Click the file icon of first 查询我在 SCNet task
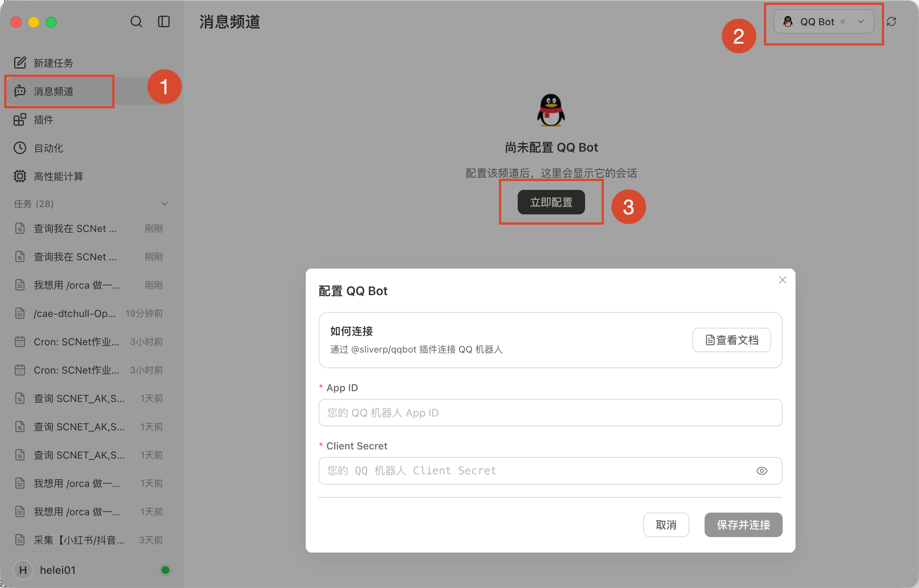Viewport: 919px width, 588px height. [x=20, y=229]
